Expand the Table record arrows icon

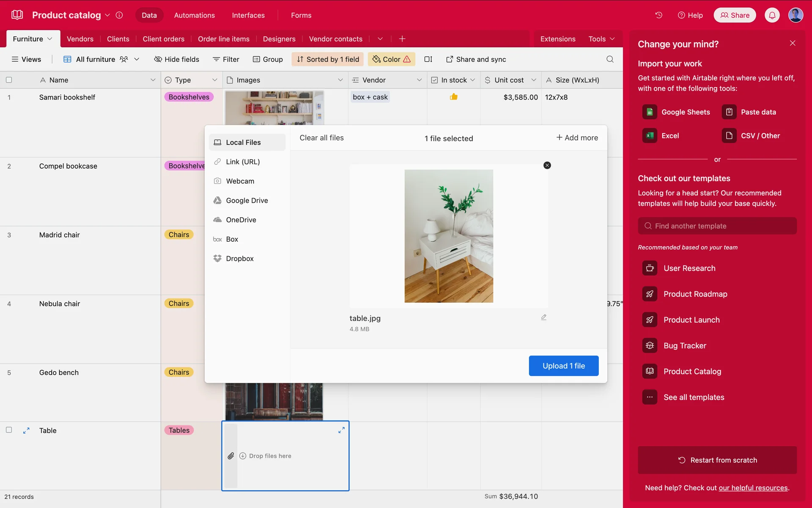26,431
